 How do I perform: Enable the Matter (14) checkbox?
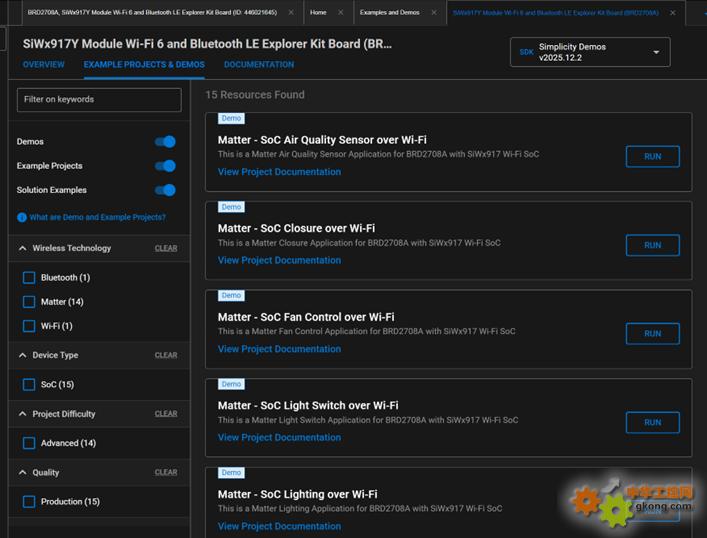[29, 301]
